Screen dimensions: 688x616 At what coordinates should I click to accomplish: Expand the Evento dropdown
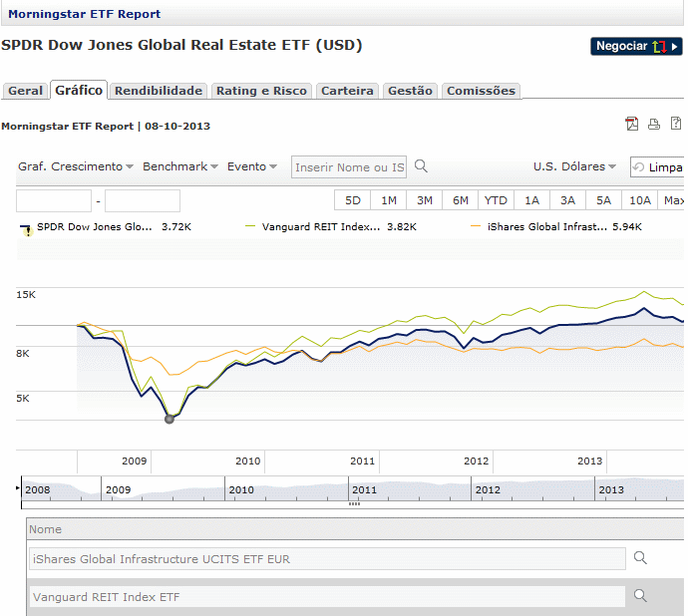coord(252,166)
